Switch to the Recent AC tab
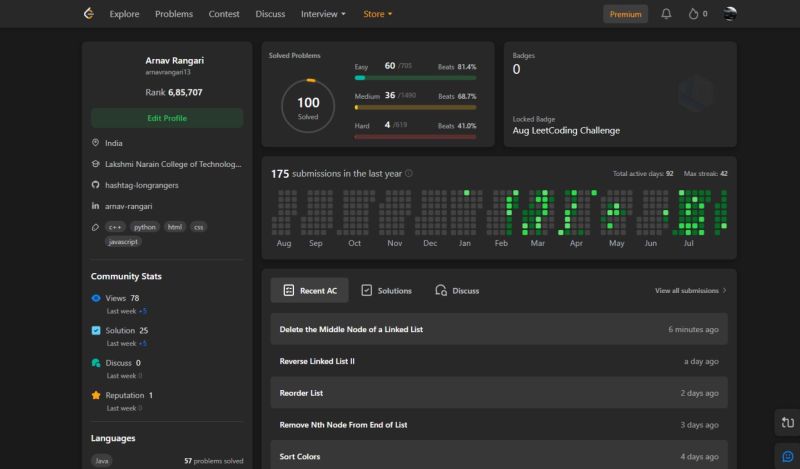This screenshot has height=469, width=800. tap(310, 290)
